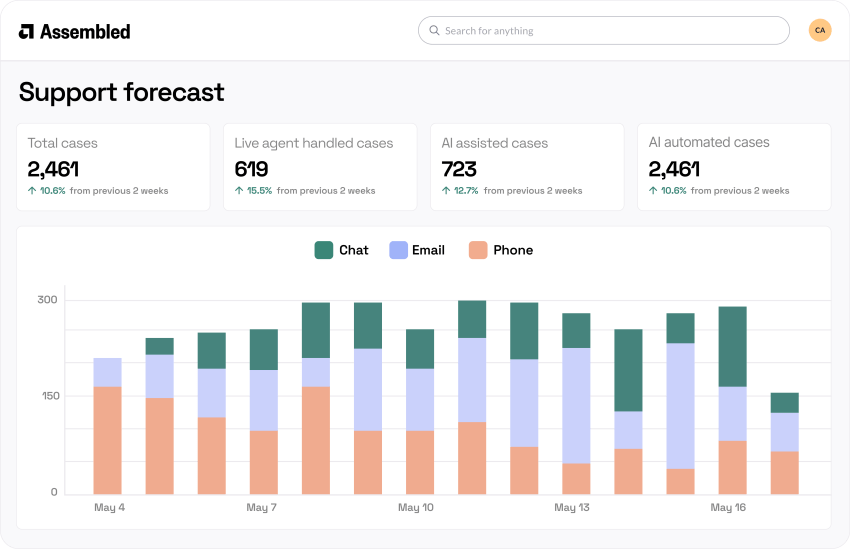Click the green Chat legend swatch
850x549 pixels.
tap(324, 250)
